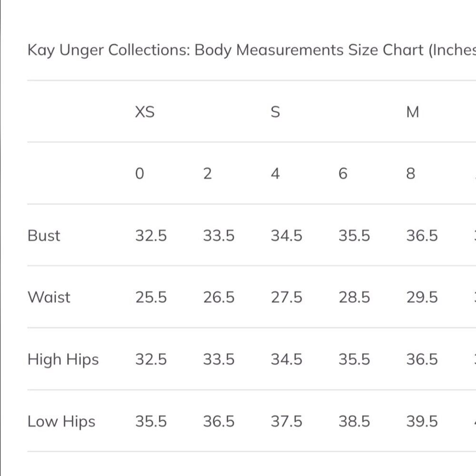Select the Bust row label
Viewport: 476px width, 476px height.
[44, 236]
